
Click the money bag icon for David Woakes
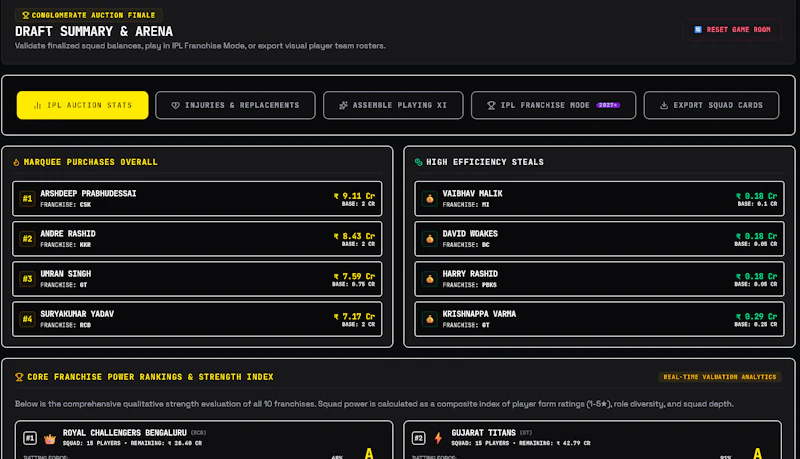pos(430,239)
